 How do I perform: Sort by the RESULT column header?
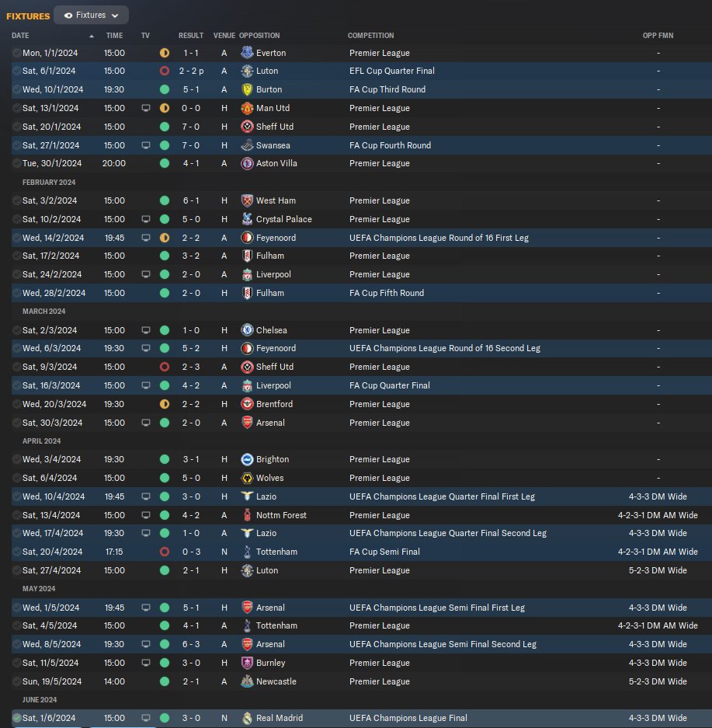tap(191, 35)
